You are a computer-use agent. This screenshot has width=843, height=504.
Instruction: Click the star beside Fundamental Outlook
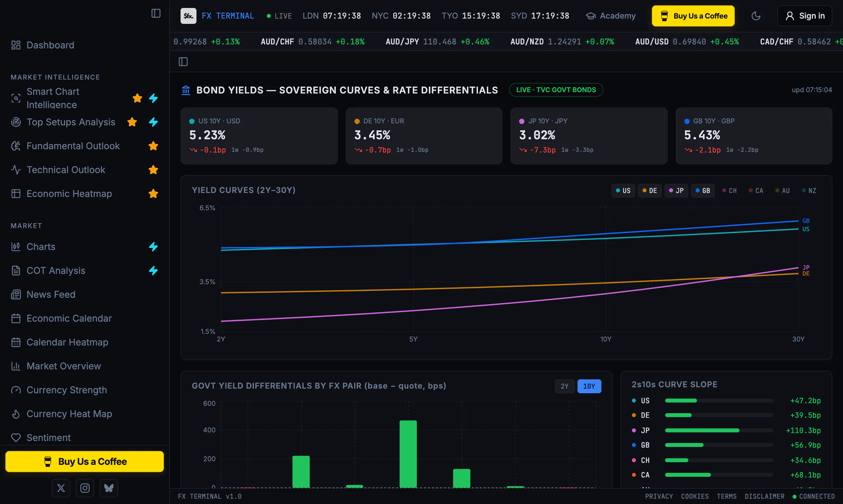153,146
